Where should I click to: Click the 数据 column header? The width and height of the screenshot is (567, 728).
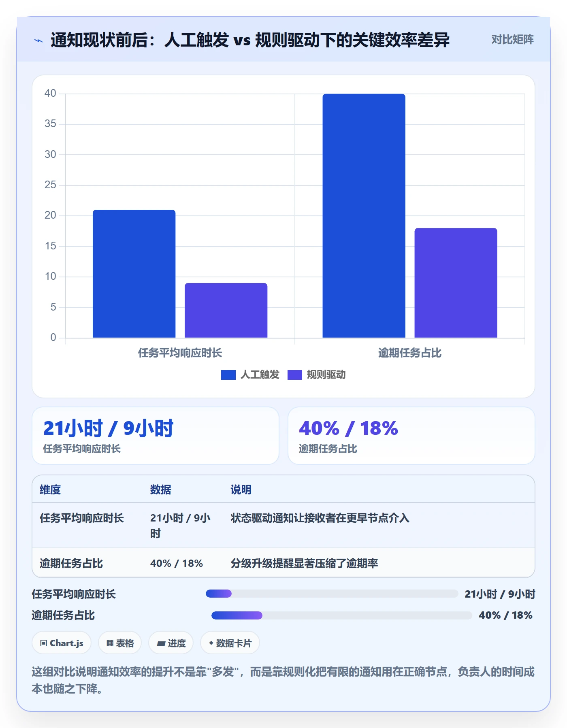pos(160,490)
